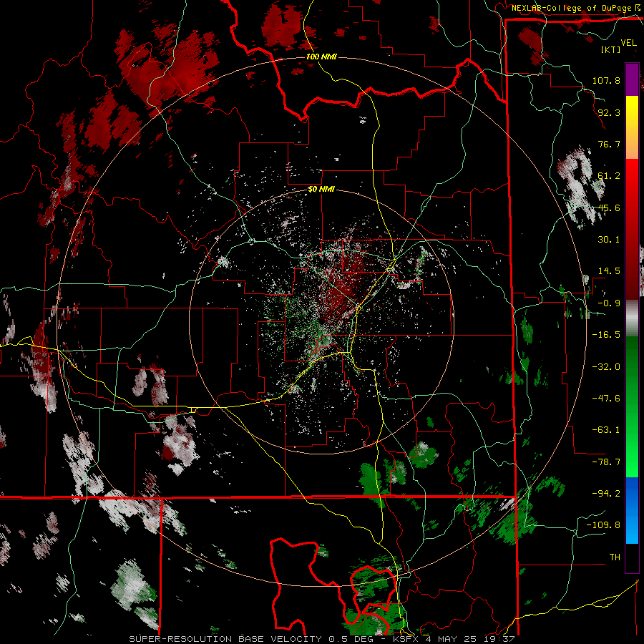This screenshot has width=644, height=644.
Task: Click the -63.1 legend value
Action: (606, 430)
